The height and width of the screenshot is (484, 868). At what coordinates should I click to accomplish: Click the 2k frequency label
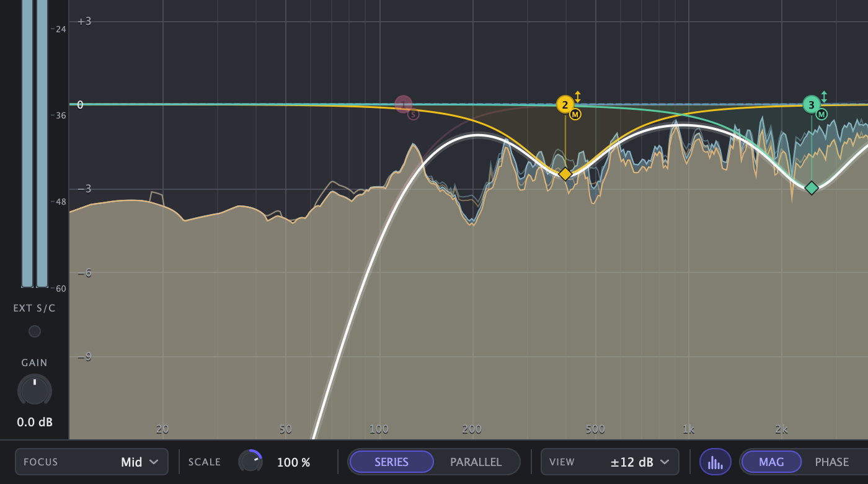click(x=781, y=429)
